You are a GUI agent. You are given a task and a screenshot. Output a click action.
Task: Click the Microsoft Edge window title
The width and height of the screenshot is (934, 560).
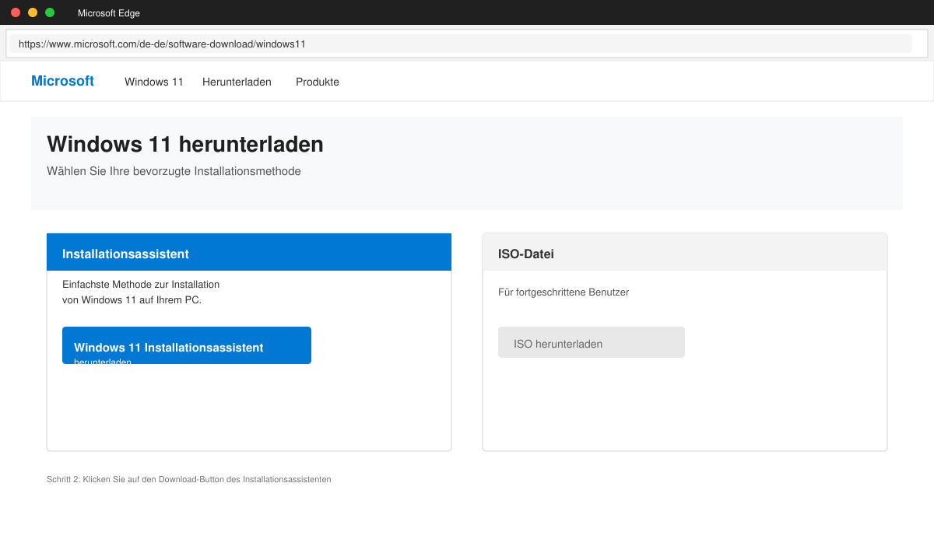point(109,13)
